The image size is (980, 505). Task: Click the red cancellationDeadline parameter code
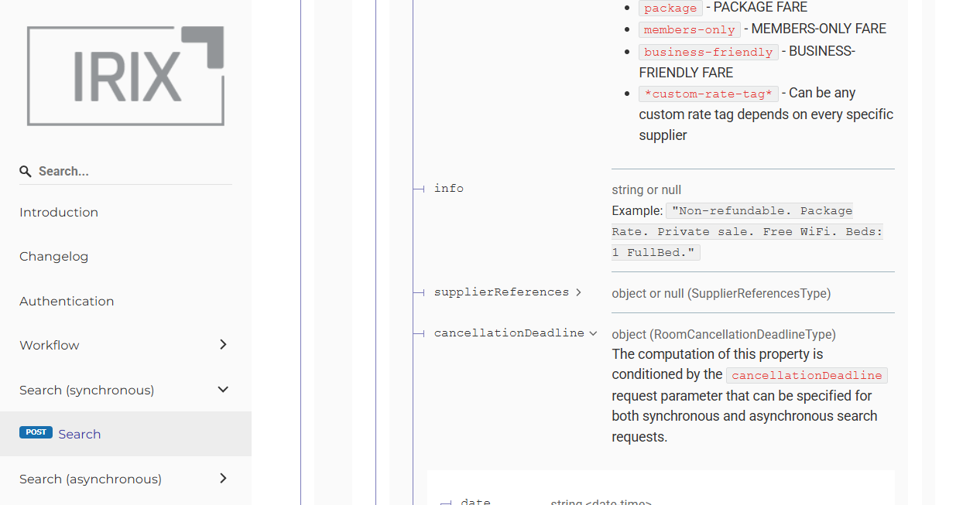(x=807, y=375)
